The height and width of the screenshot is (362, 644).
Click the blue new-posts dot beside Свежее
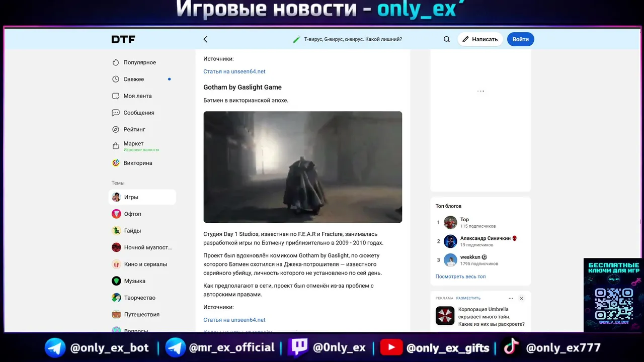pos(169,79)
